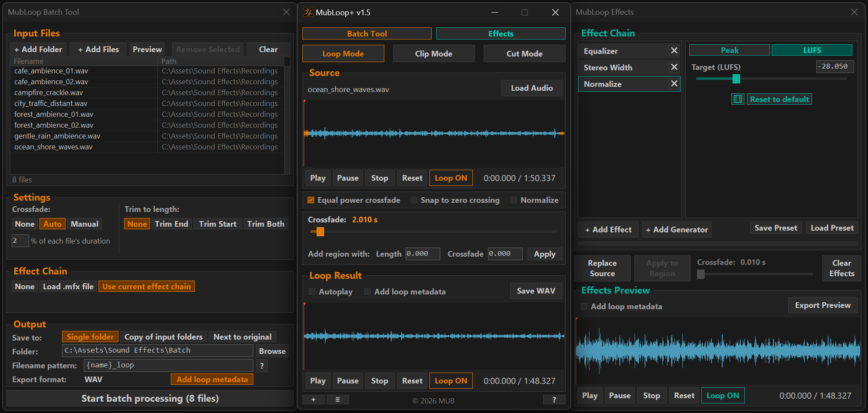Image resolution: width=868 pixels, height=413 pixels.
Task: Play the Source audio
Action: 318,178
